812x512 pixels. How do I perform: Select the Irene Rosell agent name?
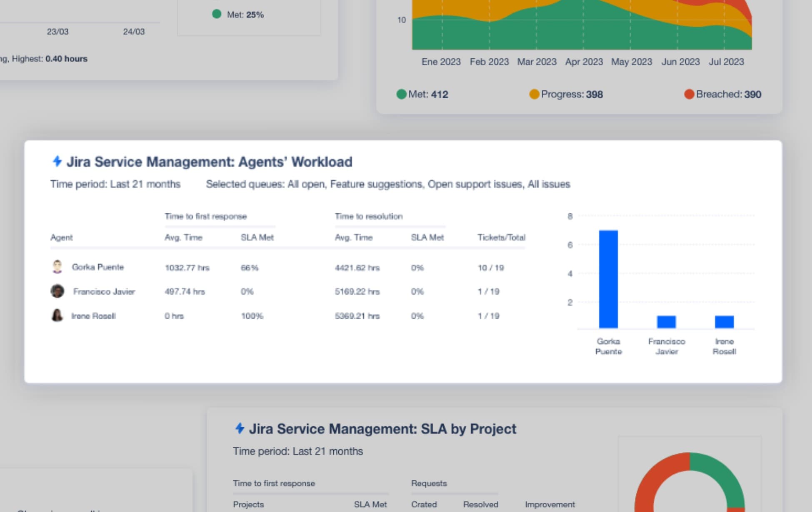coord(93,316)
